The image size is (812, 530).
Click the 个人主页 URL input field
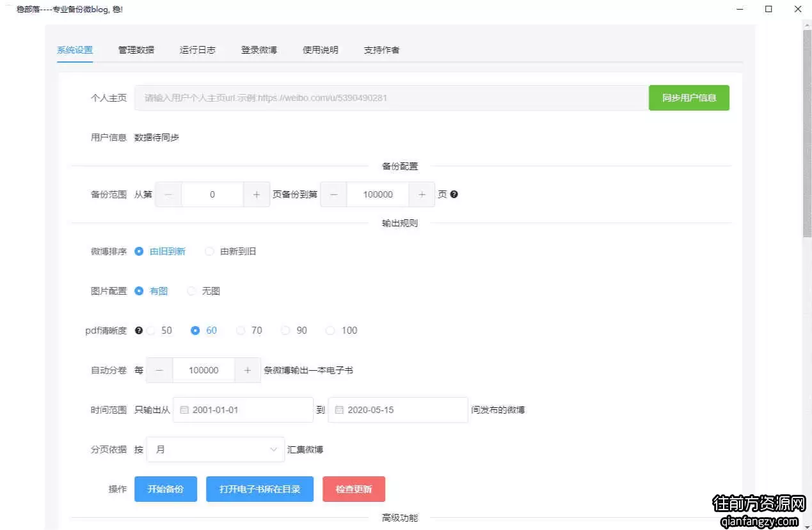click(392, 98)
